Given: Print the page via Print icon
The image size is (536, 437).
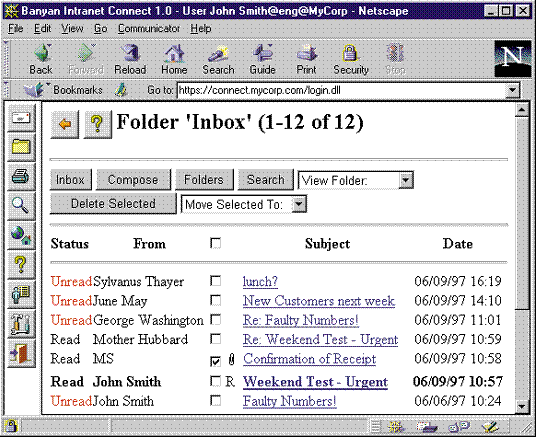Looking at the screenshot, I should coord(306,59).
